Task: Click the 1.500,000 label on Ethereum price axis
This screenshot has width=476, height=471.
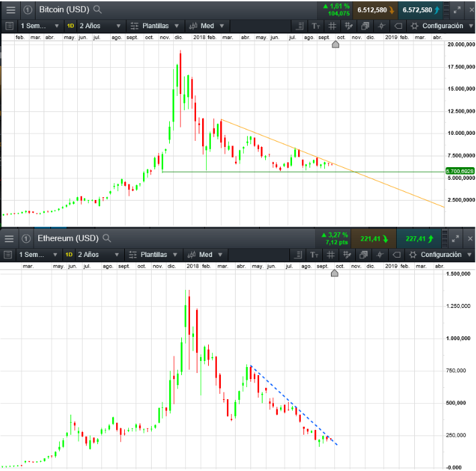Action: click(458, 274)
